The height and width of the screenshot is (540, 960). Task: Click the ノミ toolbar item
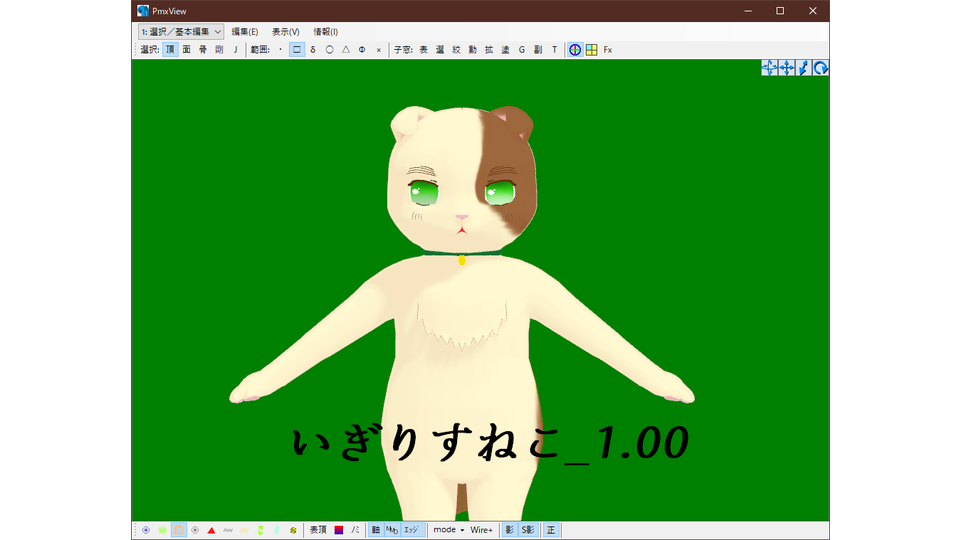pyautogui.click(x=355, y=530)
